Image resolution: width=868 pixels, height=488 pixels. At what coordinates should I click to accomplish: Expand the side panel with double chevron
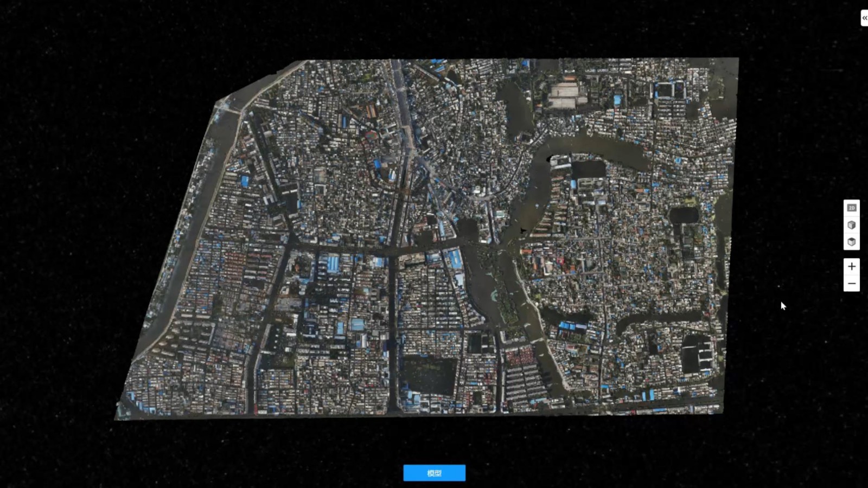click(864, 18)
